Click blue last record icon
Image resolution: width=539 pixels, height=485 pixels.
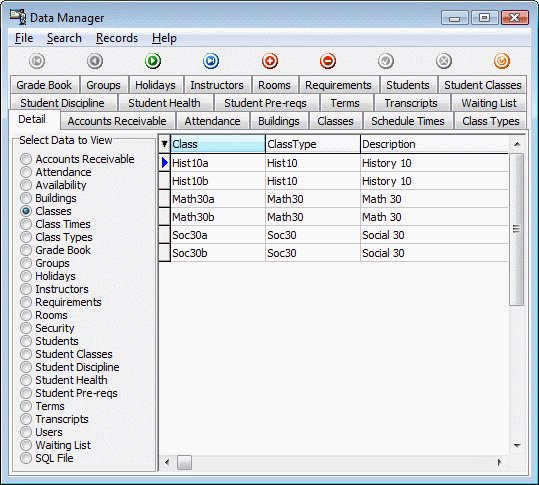tap(211, 62)
